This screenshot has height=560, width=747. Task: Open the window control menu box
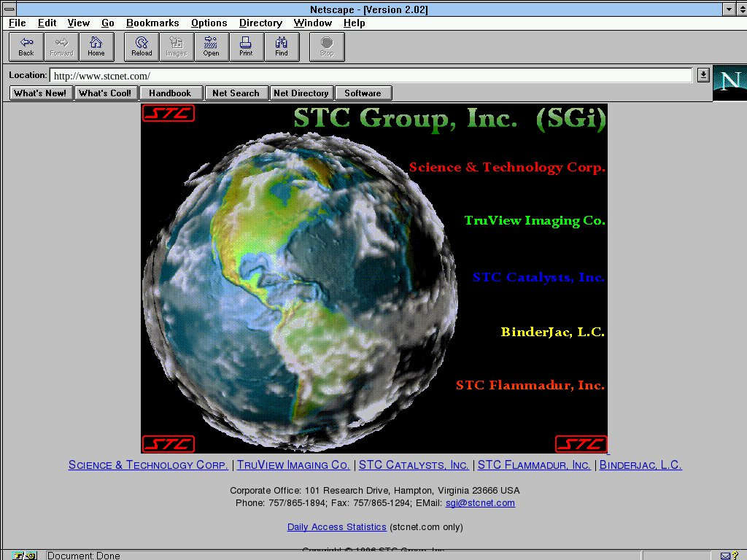point(9,9)
